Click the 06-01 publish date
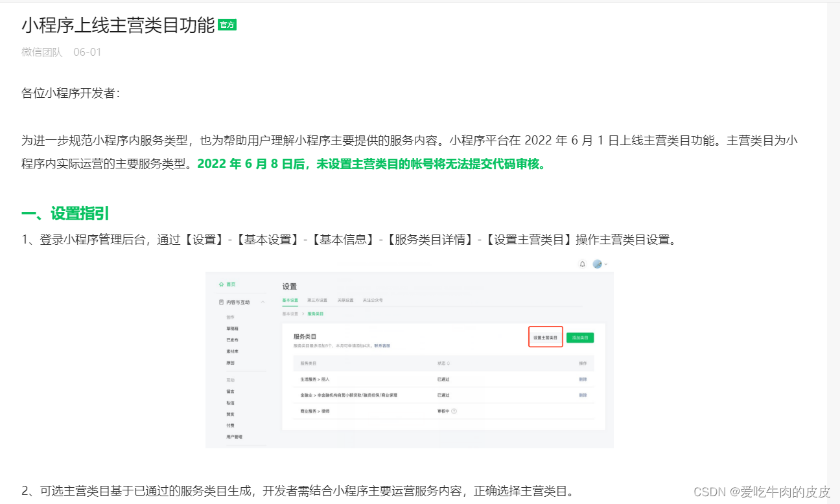Screen dimensions: 840x504 click(x=87, y=52)
